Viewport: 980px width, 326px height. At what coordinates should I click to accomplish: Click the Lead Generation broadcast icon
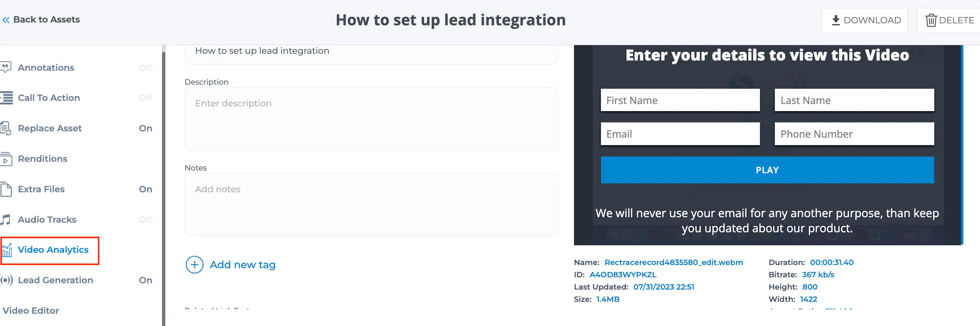(x=6, y=281)
